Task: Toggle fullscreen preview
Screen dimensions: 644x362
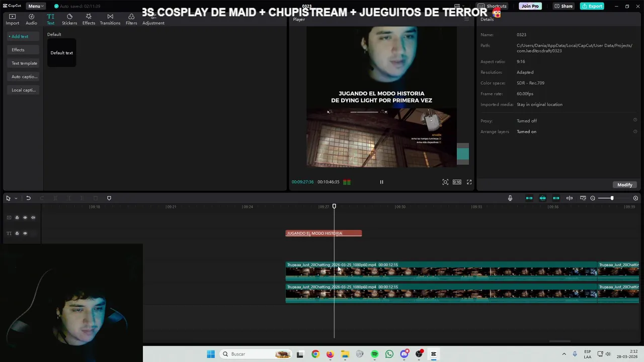Action: (x=469, y=182)
